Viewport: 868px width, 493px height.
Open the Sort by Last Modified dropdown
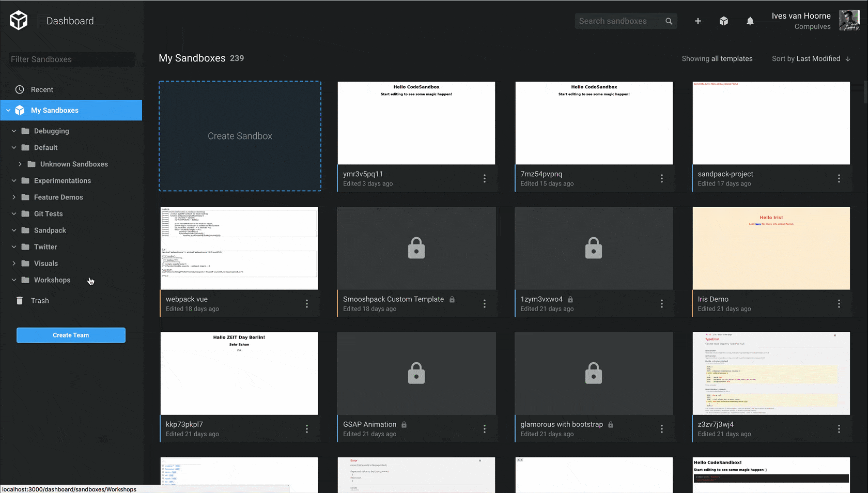tap(810, 58)
